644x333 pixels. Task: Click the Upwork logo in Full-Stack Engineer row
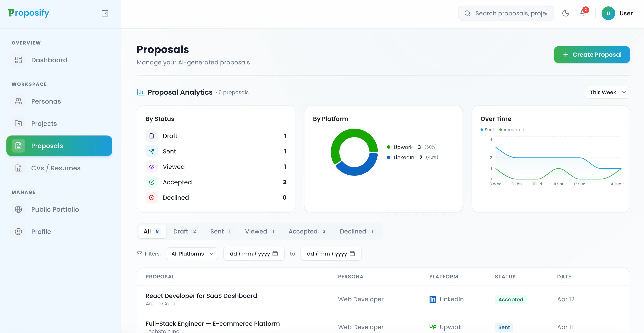[x=433, y=327]
